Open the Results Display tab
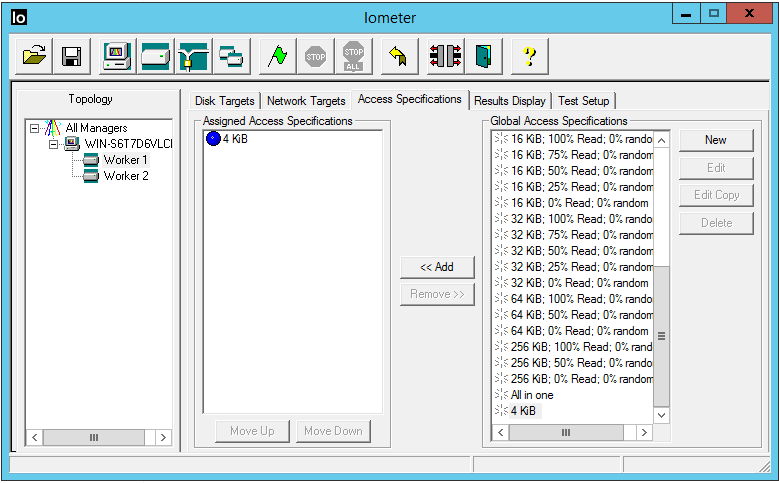 [x=510, y=101]
